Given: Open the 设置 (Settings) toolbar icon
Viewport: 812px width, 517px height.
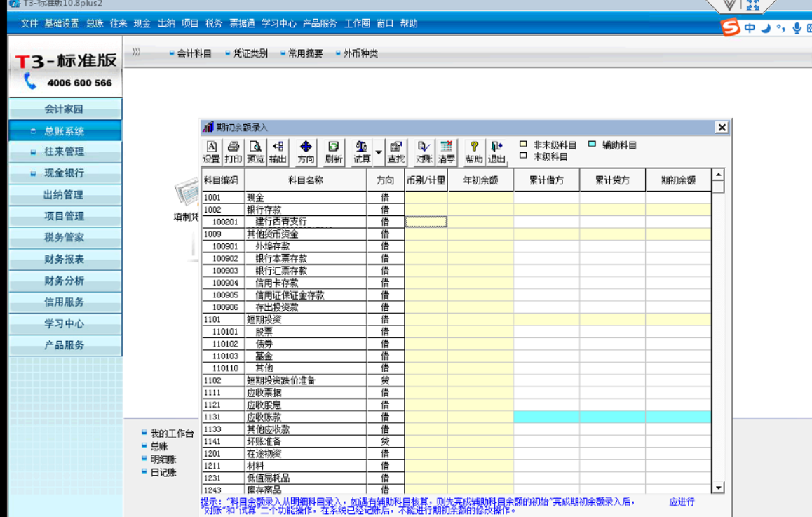Looking at the screenshot, I should 211,152.
